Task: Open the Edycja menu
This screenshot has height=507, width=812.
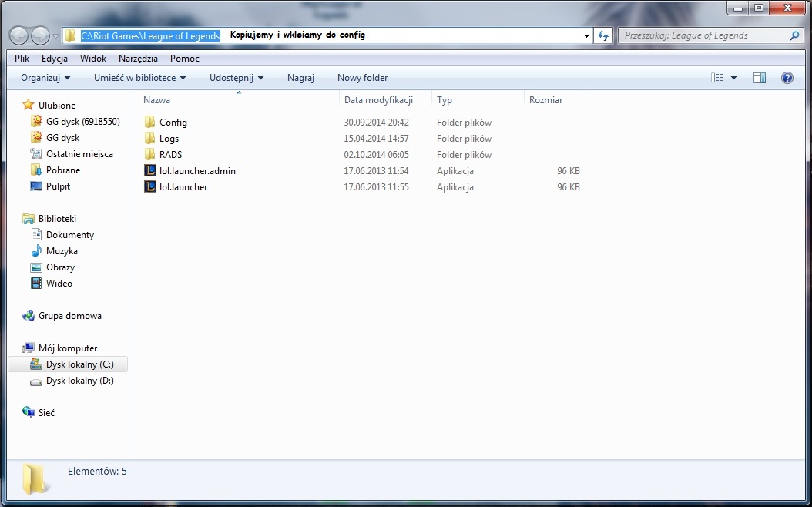Action: point(55,59)
